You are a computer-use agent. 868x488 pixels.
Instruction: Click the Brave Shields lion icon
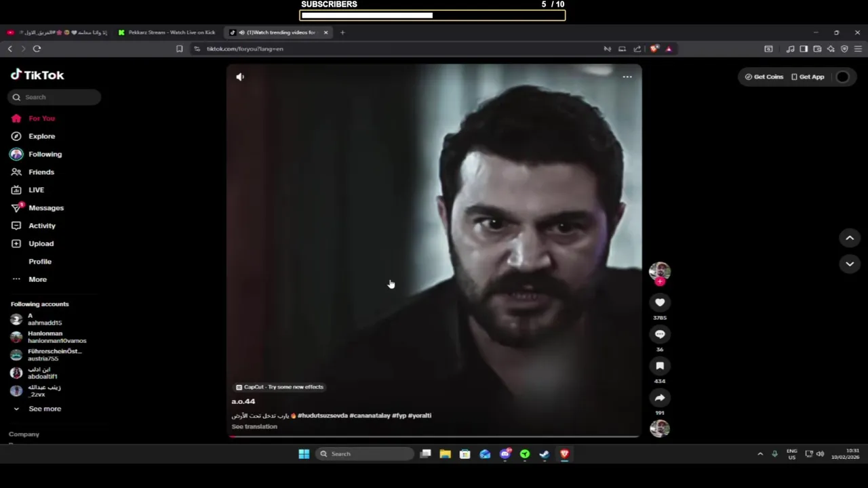(654, 49)
